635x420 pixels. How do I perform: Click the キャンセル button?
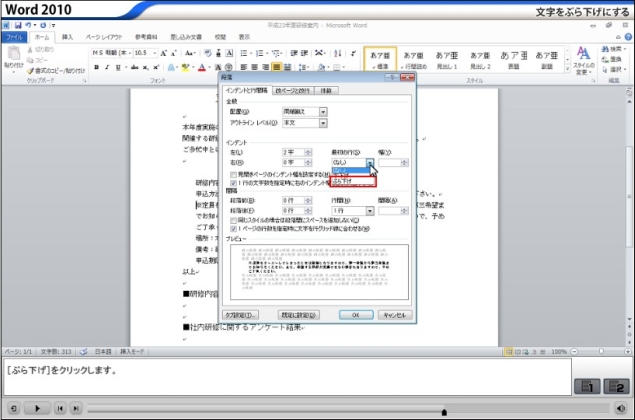point(395,315)
